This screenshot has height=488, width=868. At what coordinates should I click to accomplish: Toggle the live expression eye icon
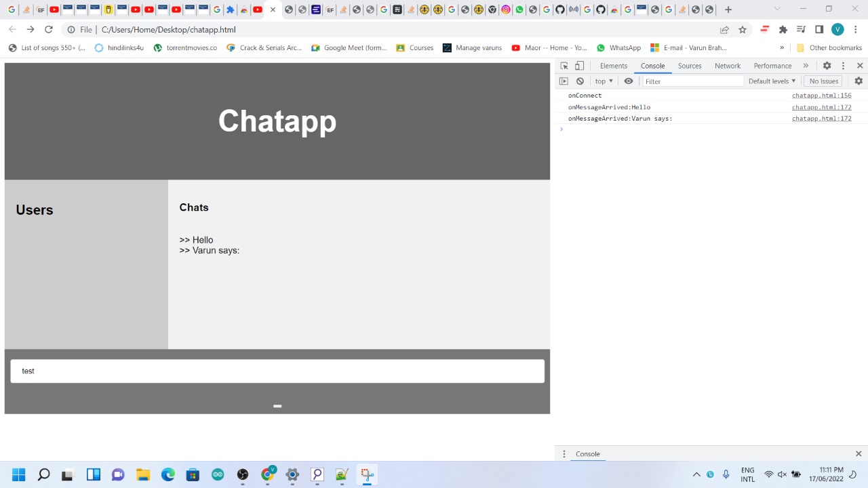coord(629,81)
